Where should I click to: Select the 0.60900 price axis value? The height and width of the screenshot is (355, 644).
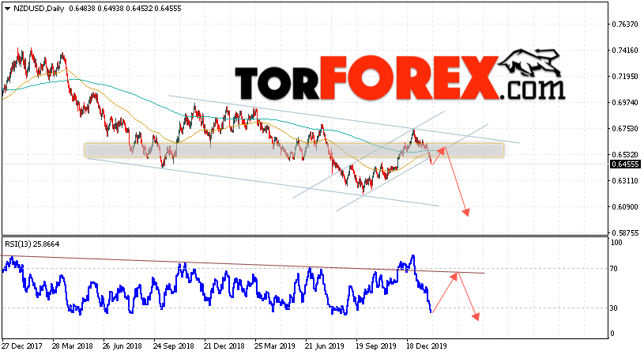(x=625, y=207)
